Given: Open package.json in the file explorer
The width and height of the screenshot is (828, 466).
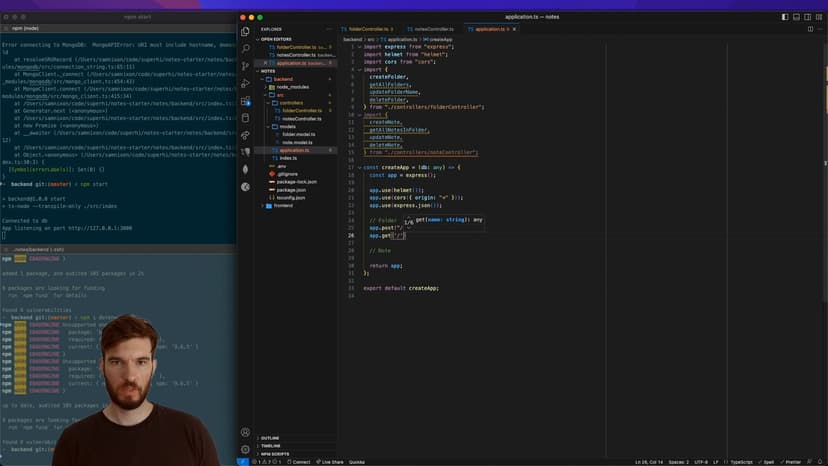Looking at the screenshot, I should tap(291, 189).
